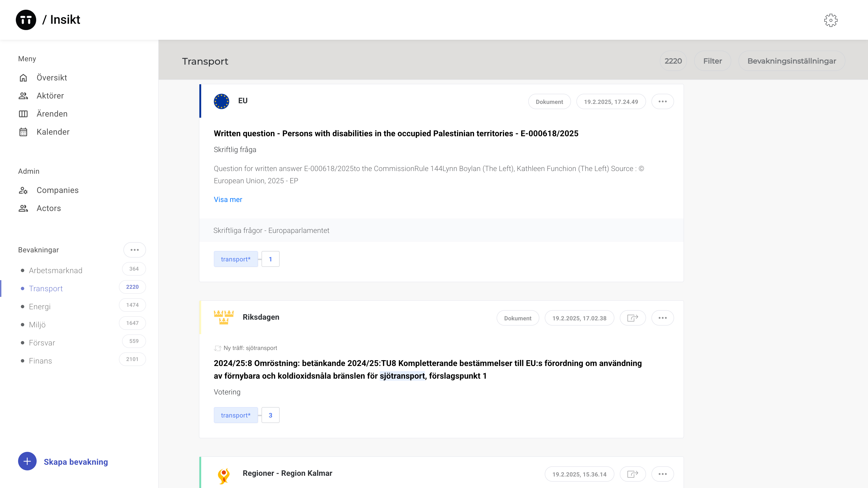Screen dimensions: 868x488
Task: Select the Arbetsmarknad watch list
Action: [x=56, y=270]
